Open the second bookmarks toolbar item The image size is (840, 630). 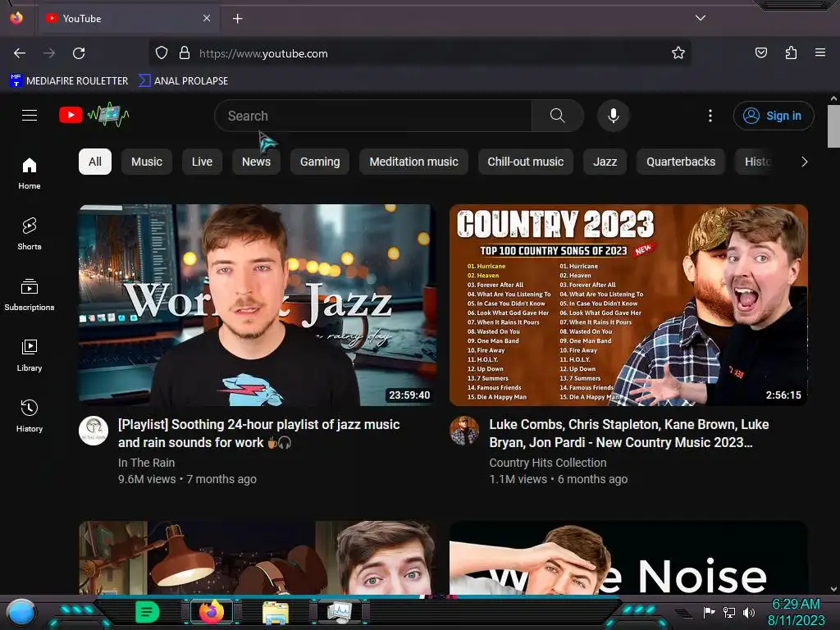point(183,81)
